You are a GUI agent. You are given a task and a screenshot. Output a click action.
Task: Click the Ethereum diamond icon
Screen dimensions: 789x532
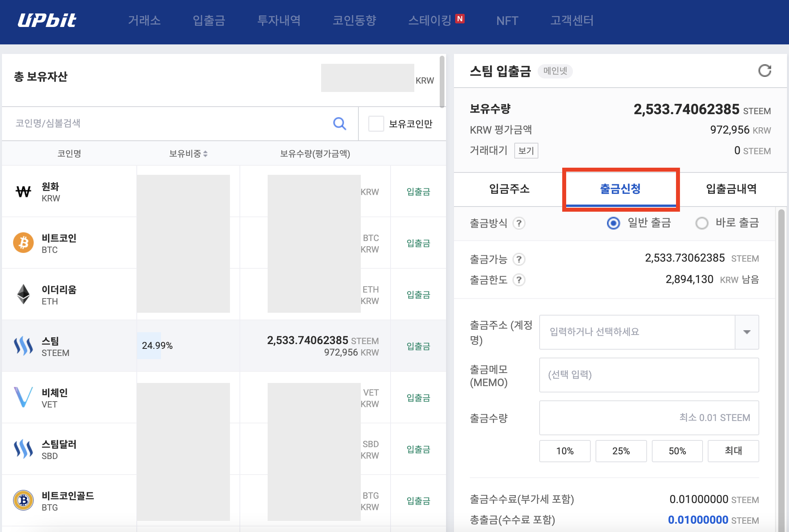(23, 294)
